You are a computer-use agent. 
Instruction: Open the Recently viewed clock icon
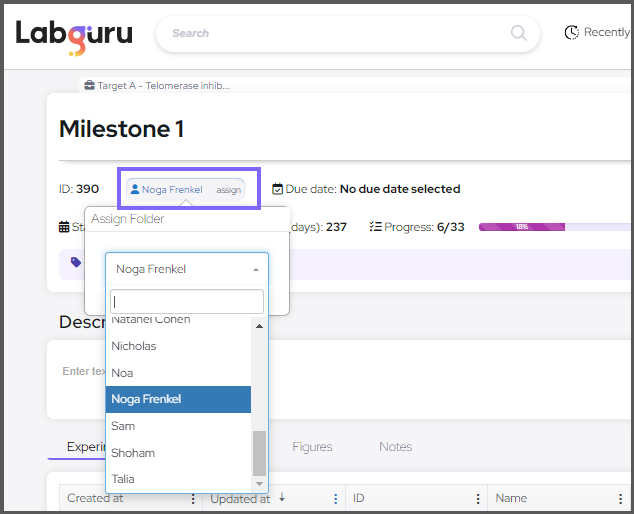pos(572,33)
